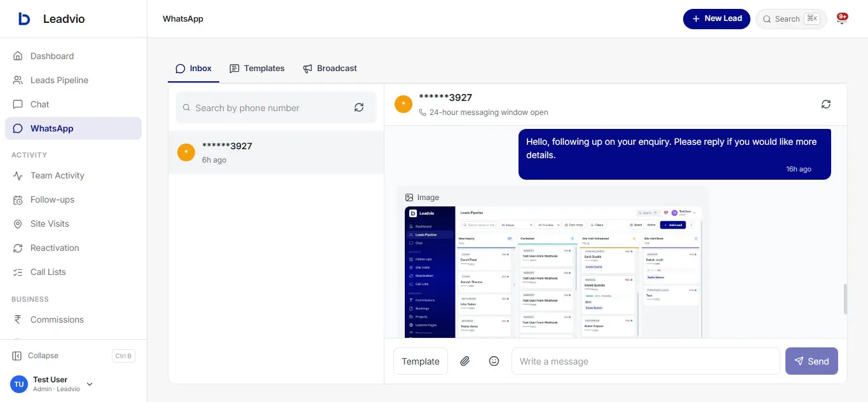Click the 24-hour messaging window open text
This screenshot has height=402, width=868.
(489, 112)
